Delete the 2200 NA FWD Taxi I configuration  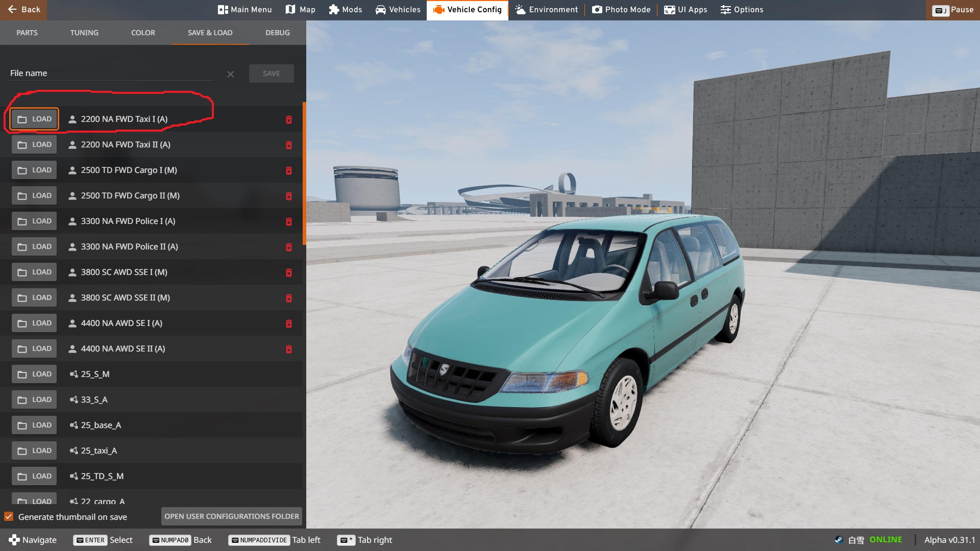[x=288, y=119]
